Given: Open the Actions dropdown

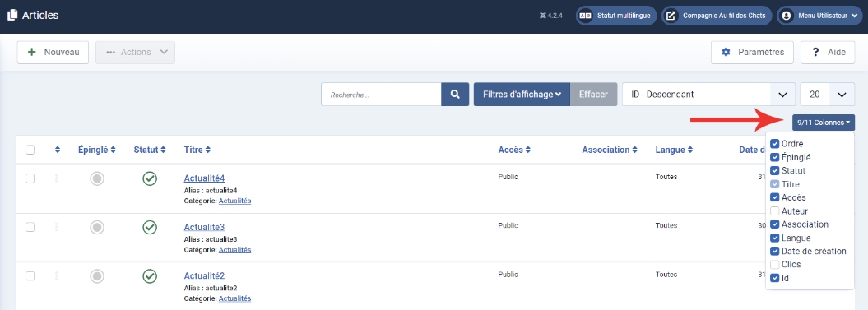Looking at the screenshot, I should coord(136,52).
